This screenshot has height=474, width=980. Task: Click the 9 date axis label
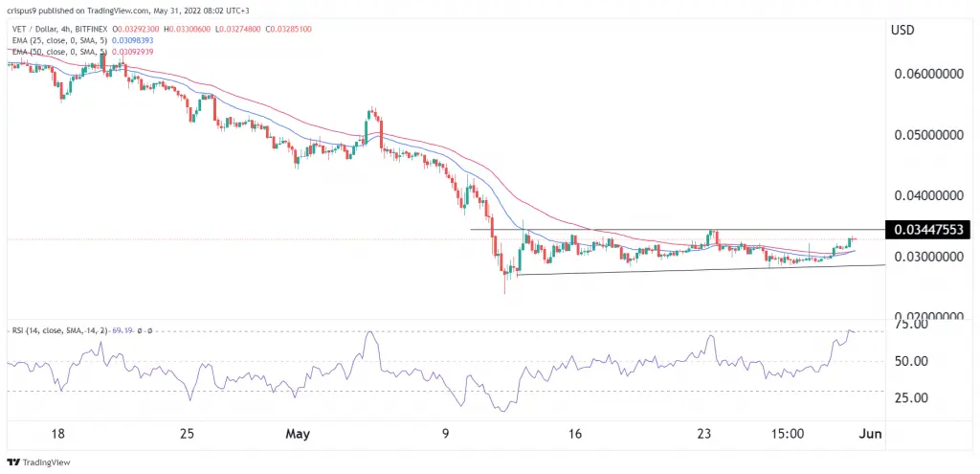pos(446,434)
